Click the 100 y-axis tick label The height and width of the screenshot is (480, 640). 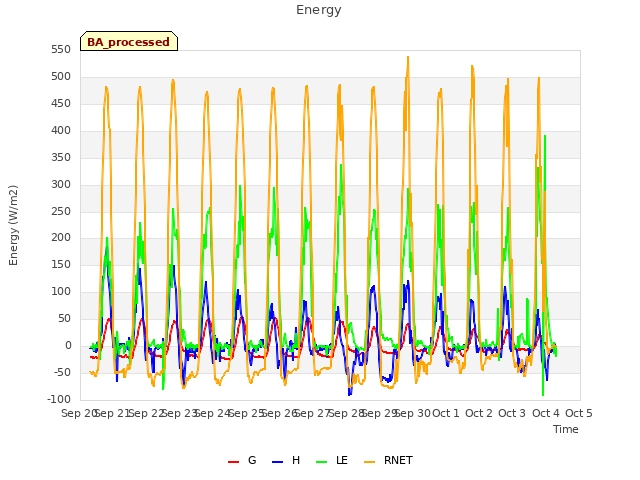[61, 291]
